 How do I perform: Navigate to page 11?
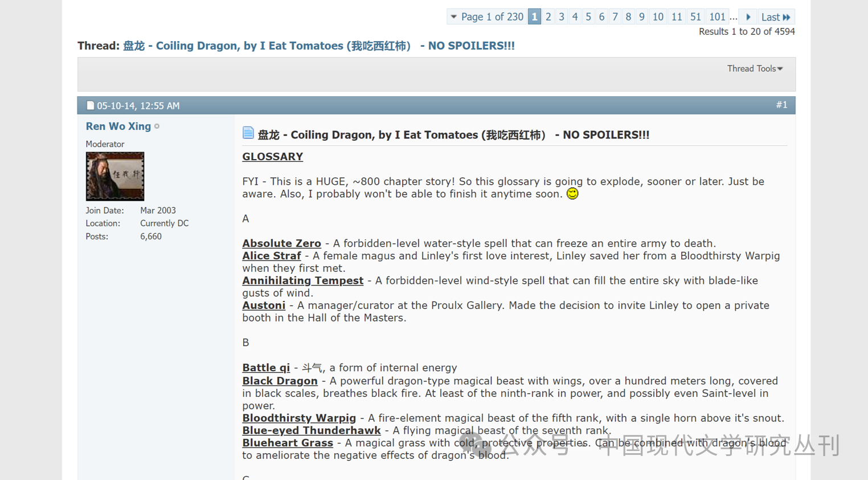pyautogui.click(x=676, y=17)
